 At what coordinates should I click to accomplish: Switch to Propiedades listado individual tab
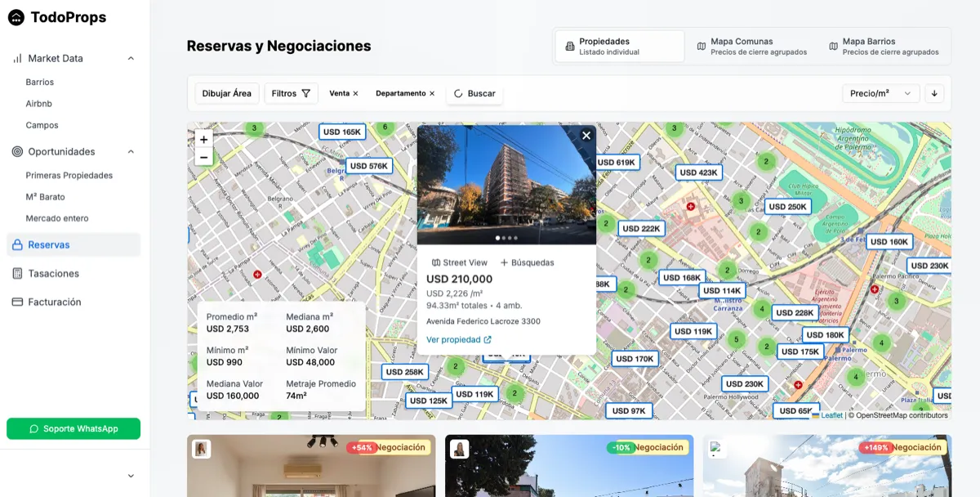(620, 46)
